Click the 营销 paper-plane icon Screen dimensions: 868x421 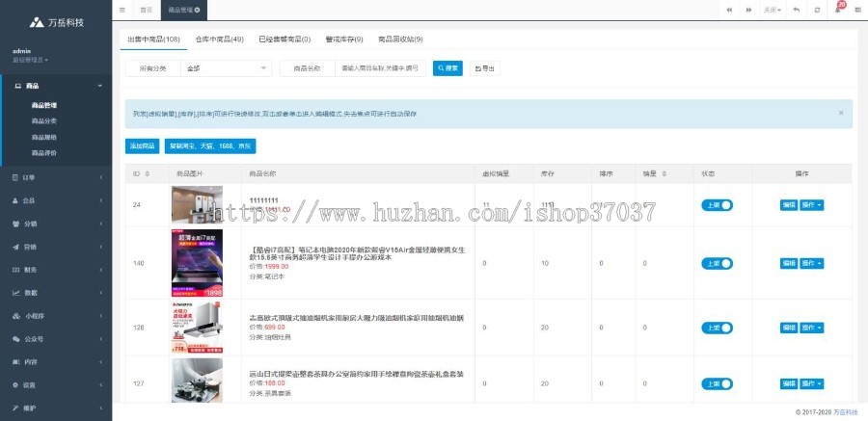point(15,247)
